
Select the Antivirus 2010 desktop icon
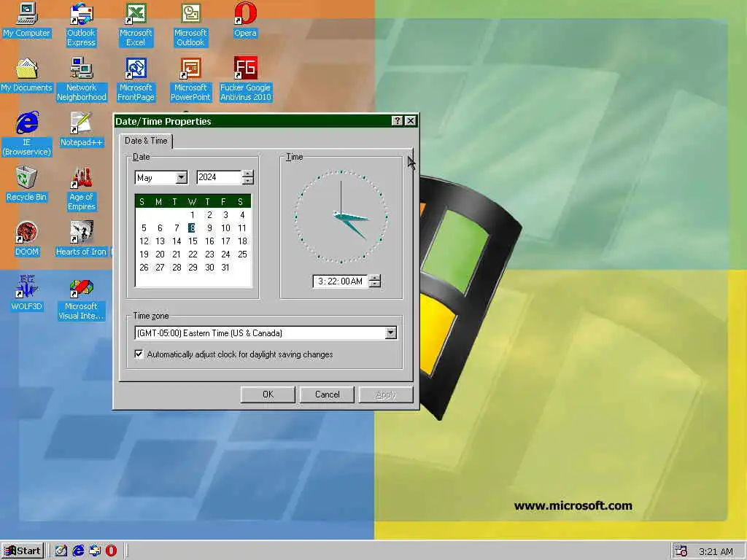point(245,79)
